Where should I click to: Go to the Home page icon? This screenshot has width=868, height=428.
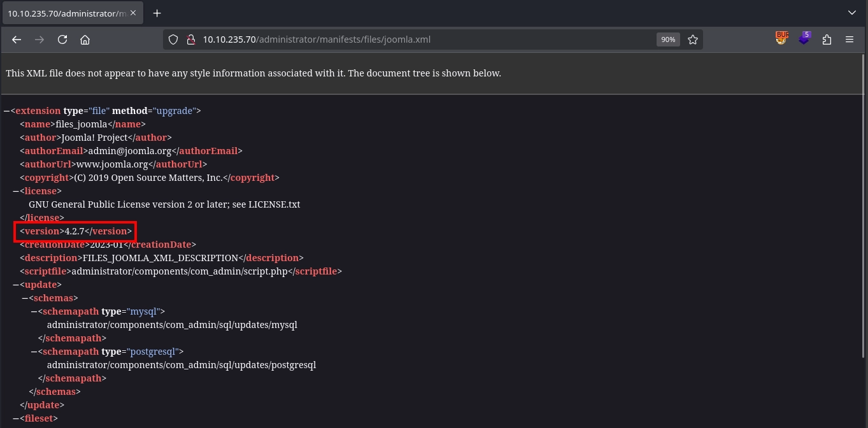(x=85, y=39)
